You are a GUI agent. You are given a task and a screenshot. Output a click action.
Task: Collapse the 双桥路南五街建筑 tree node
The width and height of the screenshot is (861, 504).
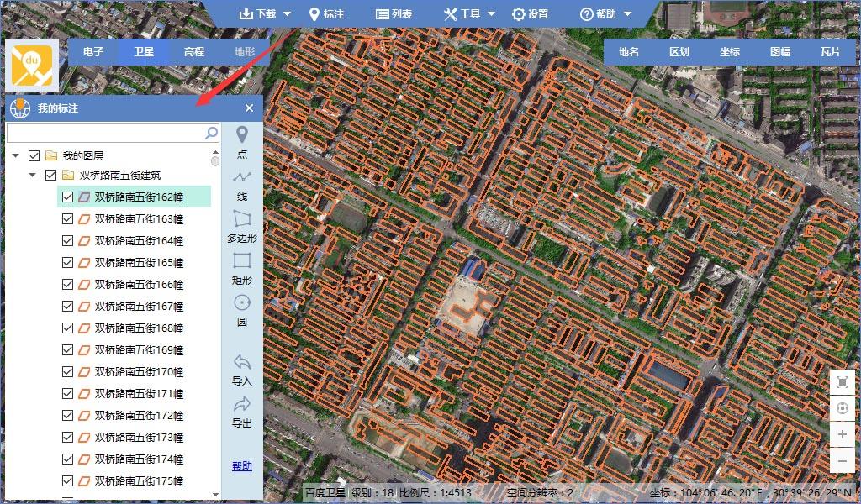click(x=33, y=176)
